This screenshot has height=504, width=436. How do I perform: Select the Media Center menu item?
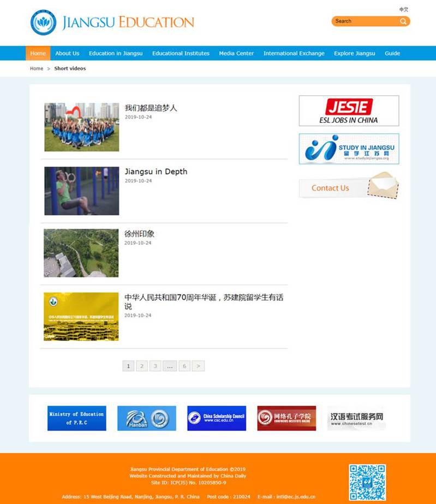(236, 54)
